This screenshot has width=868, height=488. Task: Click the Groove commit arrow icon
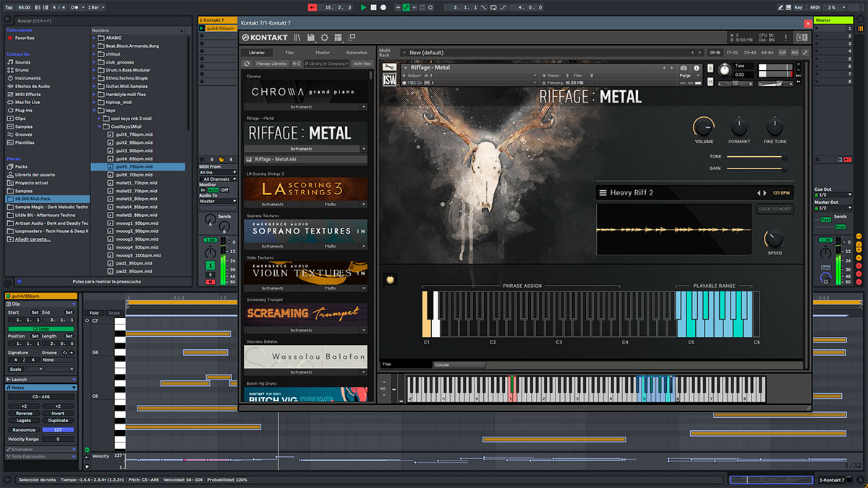(x=72, y=353)
